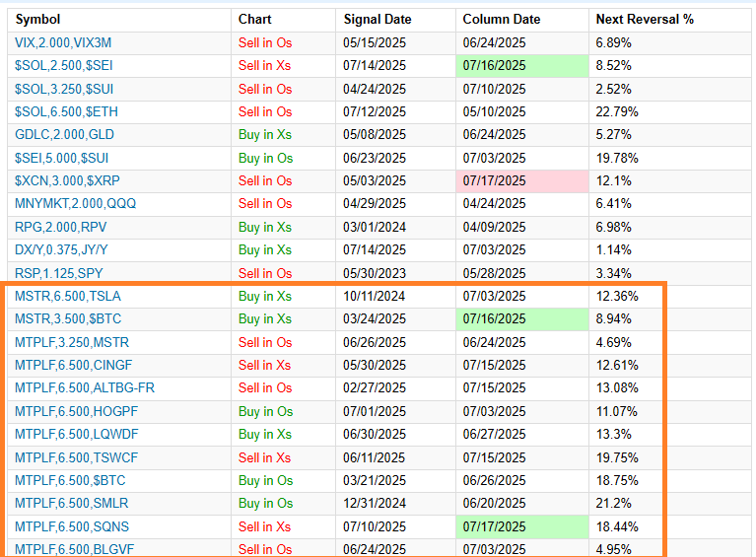Open the $XCN,3.000,$XRP symbol link
The image size is (756, 557).
[67, 180]
